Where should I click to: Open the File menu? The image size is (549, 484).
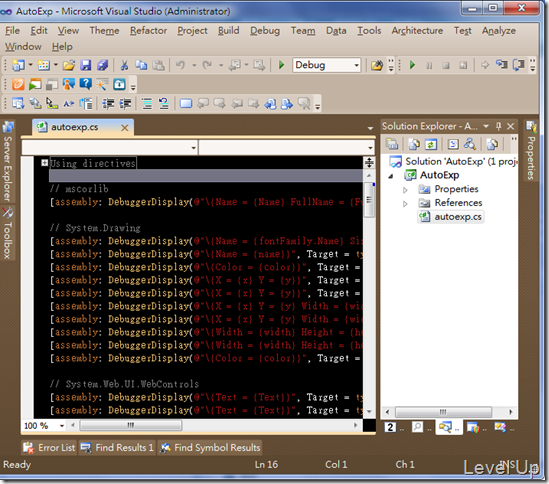click(12, 31)
